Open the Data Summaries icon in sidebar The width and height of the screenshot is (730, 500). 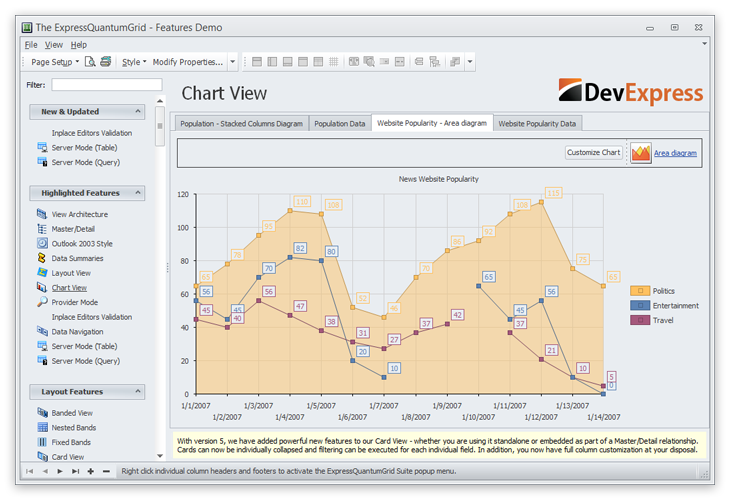click(42, 258)
